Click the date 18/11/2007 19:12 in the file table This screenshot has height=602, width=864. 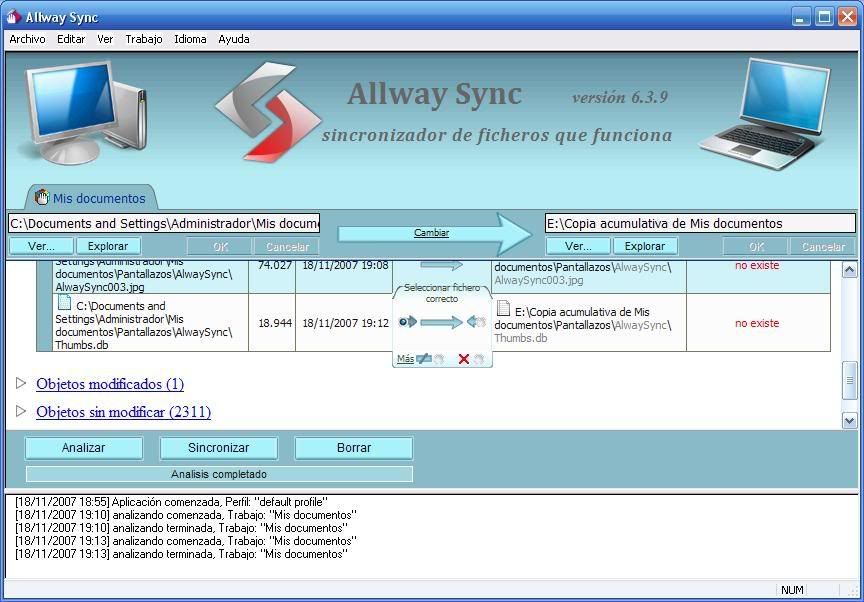345,323
